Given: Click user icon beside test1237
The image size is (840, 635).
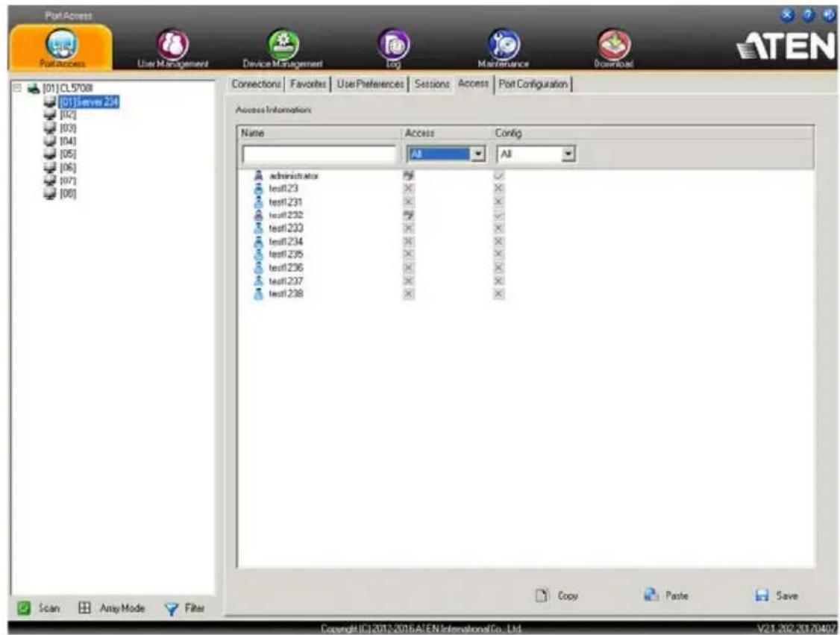Looking at the screenshot, I should pyautogui.click(x=258, y=281).
